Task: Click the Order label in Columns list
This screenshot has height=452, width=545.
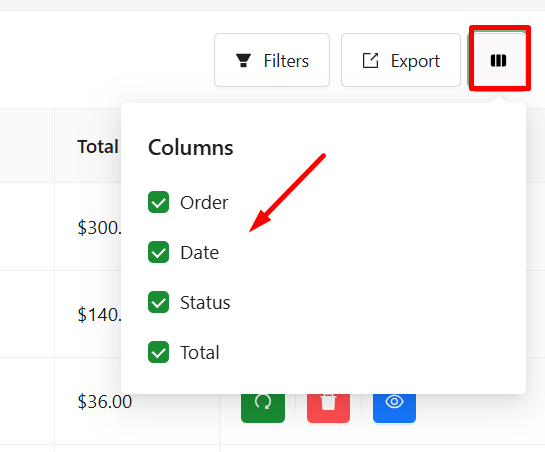Action: (x=204, y=202)
